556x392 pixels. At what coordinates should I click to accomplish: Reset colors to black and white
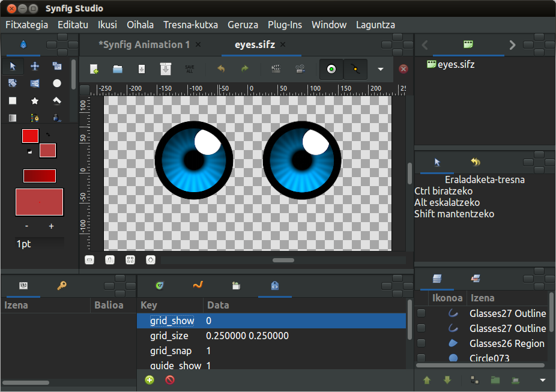pyautogui.click(x=30, y=152)
